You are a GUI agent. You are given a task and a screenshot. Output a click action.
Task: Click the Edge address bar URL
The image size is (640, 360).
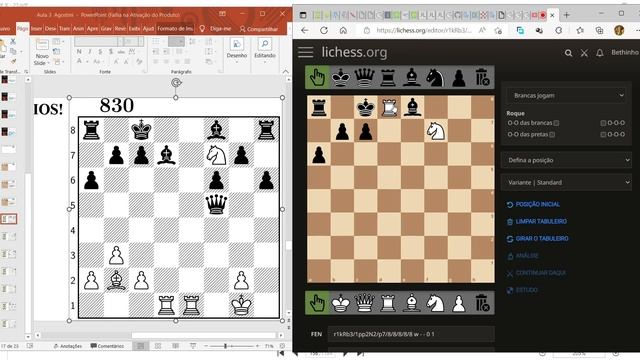point(424,30)
